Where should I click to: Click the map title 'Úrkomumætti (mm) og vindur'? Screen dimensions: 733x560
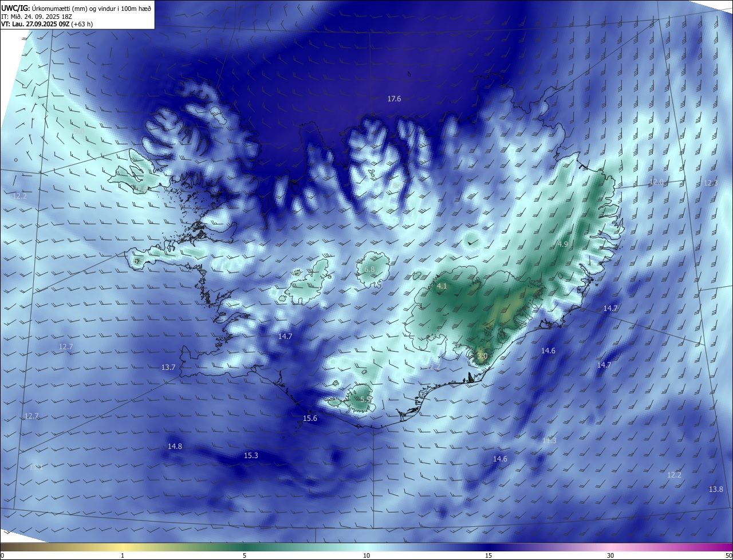pyautogui.click(x=68, y=8)
